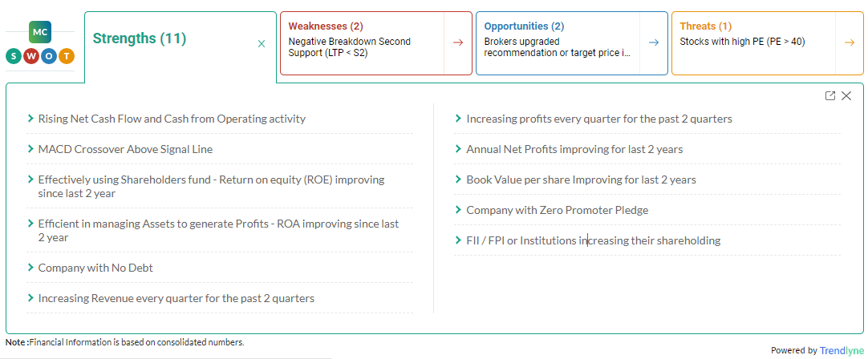The image size is (868, 359).
Task: Open Strengths panel in new window icon
Action: tap(829, 95)
